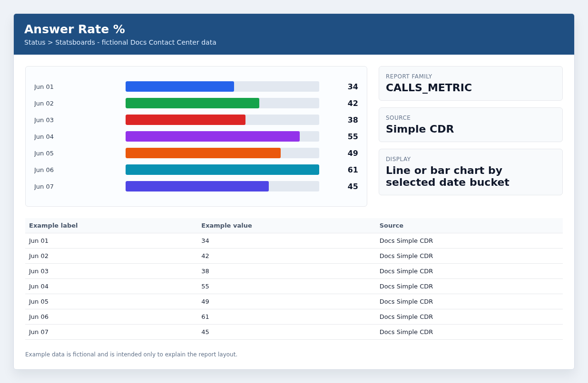Select the teal Jun 06 bar
This screenshot has width=588, height=383.
tap(222, 170)
